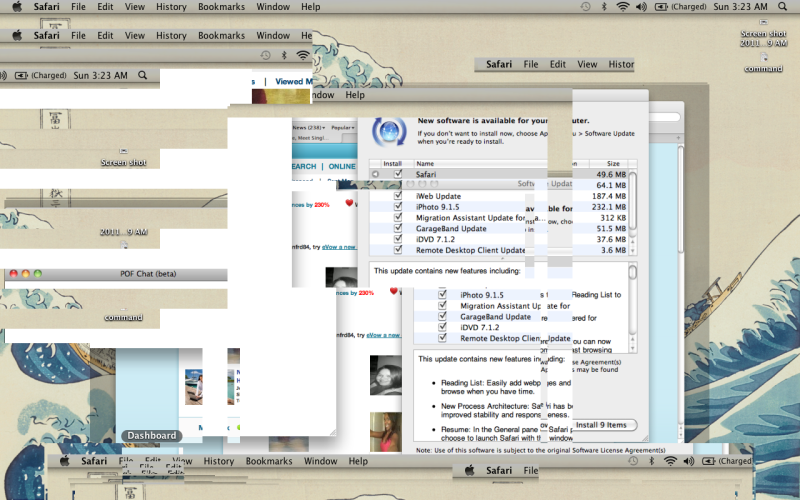
Task: Click the Name column header in Software Update
Action: coord(424,164)
